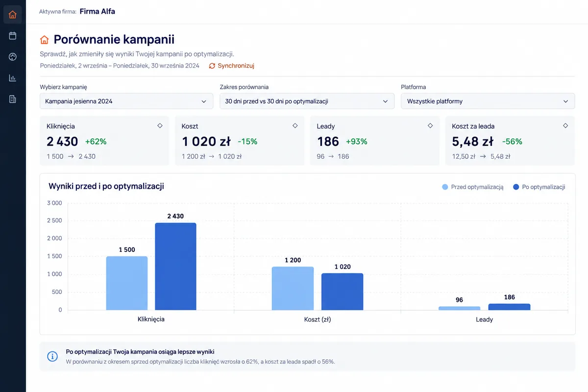Click the diamond icon on Leady card

[430, 126]
